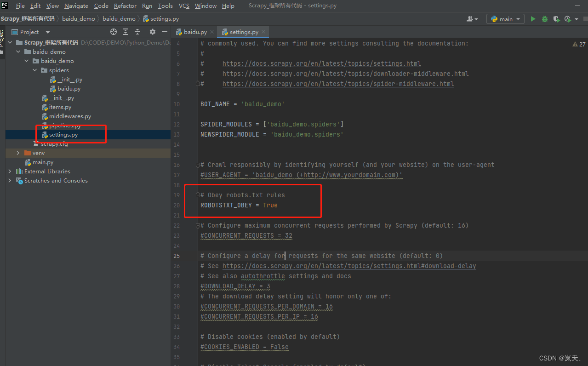Expand the venv folder
This screenshot has height=366, width=588.
pyautogui.click(x=18, y=153)
